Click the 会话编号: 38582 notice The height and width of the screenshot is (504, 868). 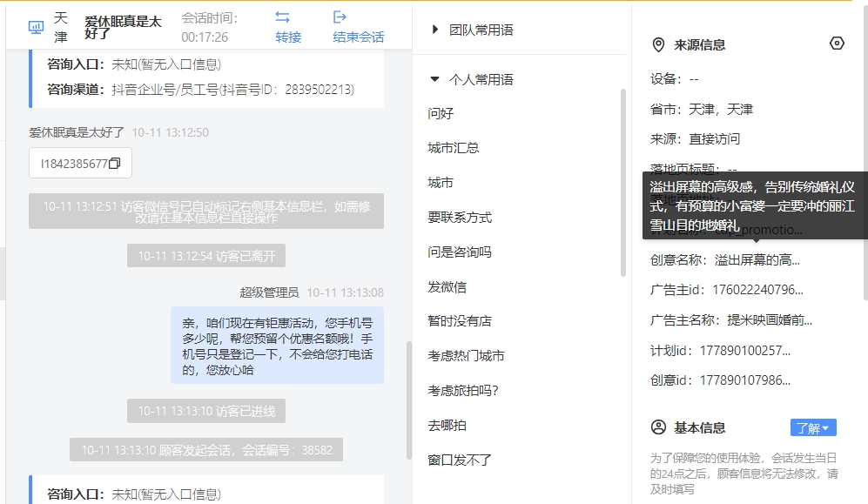tap(206, 450)
